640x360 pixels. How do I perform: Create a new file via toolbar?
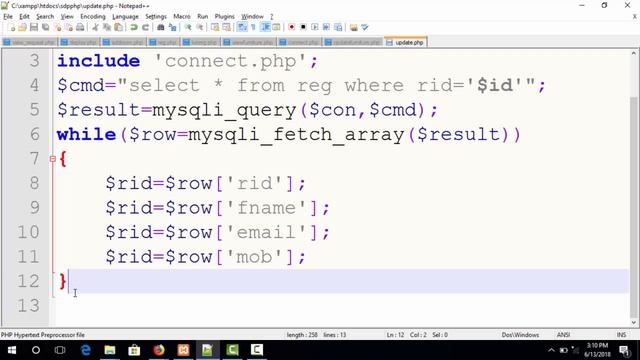[11, 27]
